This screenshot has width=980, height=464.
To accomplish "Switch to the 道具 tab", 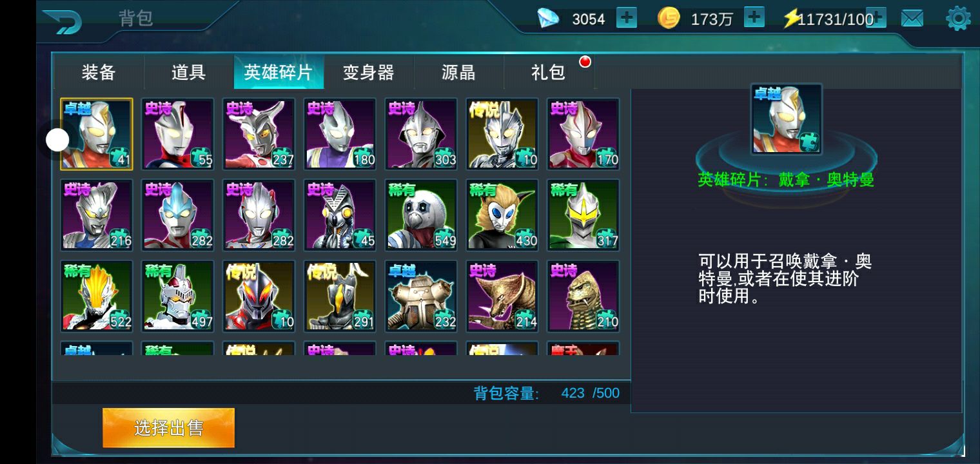I will coord(188,72).
